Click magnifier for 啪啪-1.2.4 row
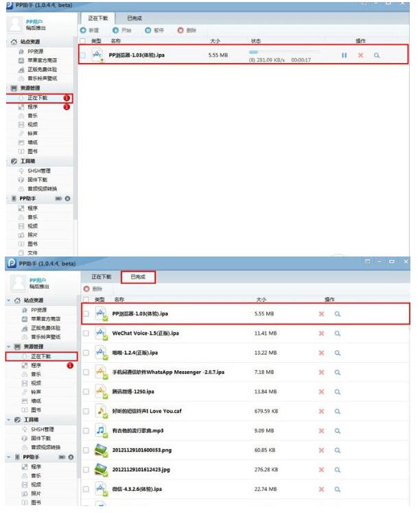Image resolution: width=420 pixels, height=513 pixels. 338,353
